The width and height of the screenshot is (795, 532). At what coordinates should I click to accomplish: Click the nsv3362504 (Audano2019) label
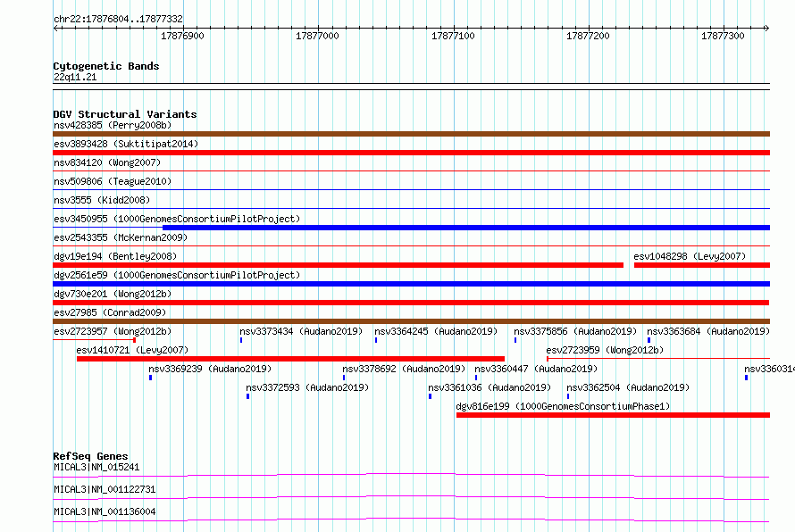click(x=628, y=387)
